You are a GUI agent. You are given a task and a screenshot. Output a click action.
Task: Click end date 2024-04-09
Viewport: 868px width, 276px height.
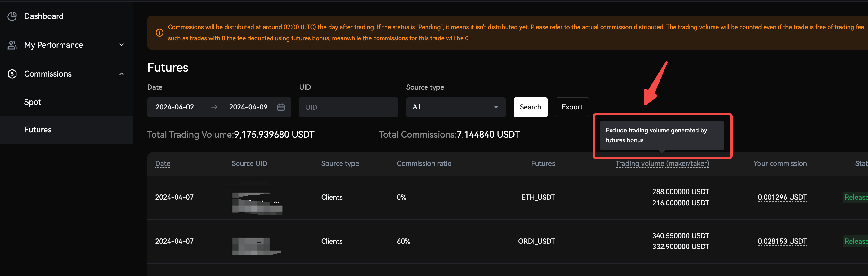click(248, 107)
